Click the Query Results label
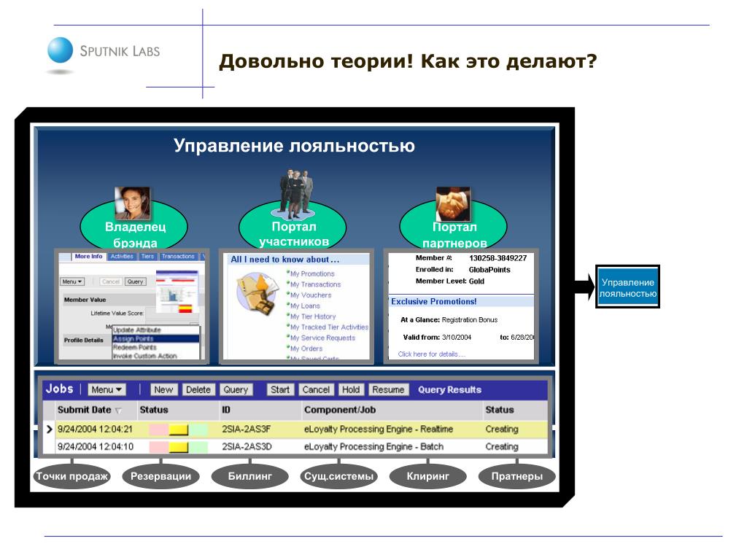The height and width of the screenshot is (560, 747). pyautogui.click(x=449, y=389)
